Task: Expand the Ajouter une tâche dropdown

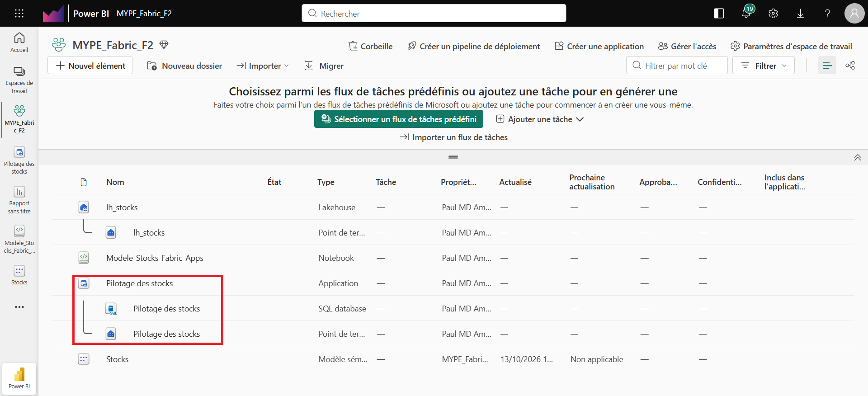Action: pyautogui.click(x=540, y=119)
